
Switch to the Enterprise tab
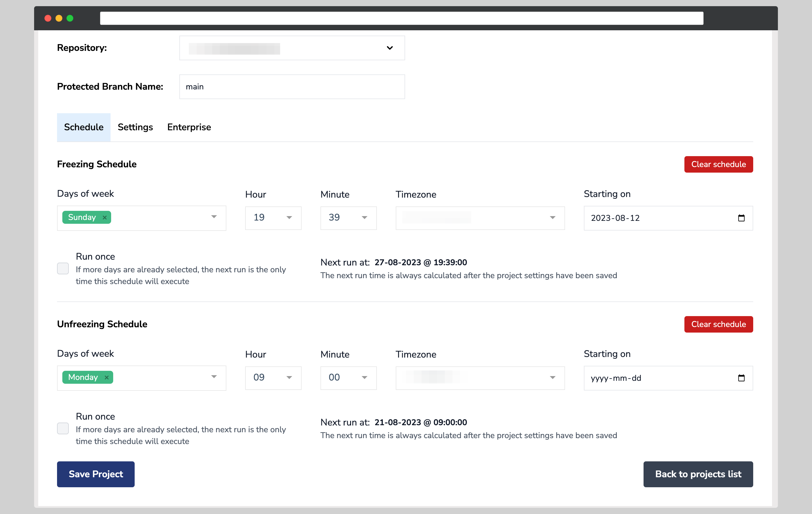(x=189, y=127)
